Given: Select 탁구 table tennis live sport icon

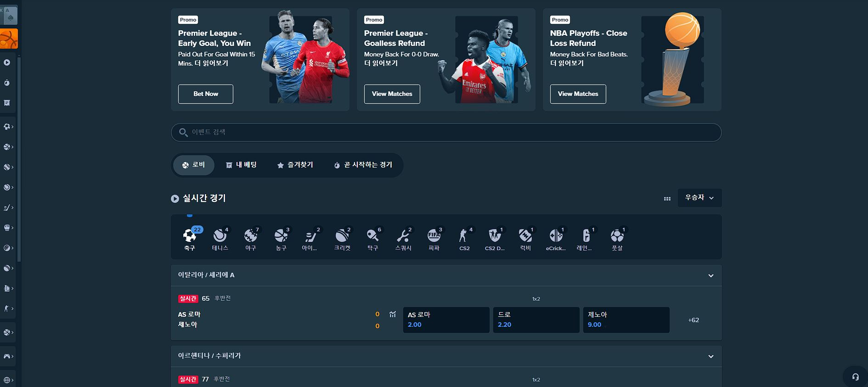Looking at the screenshot, I should (x=373, y=239).
